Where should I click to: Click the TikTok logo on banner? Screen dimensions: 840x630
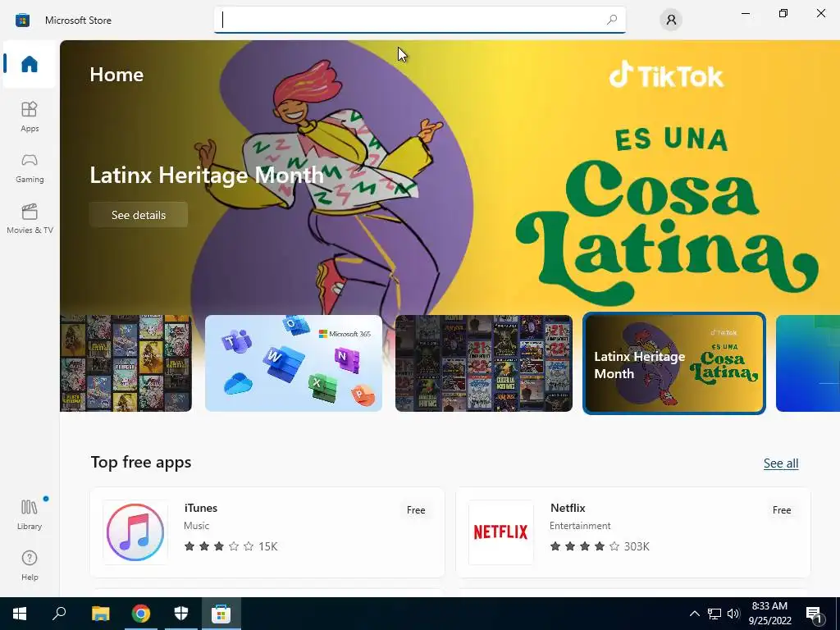(x=666, y=75)
